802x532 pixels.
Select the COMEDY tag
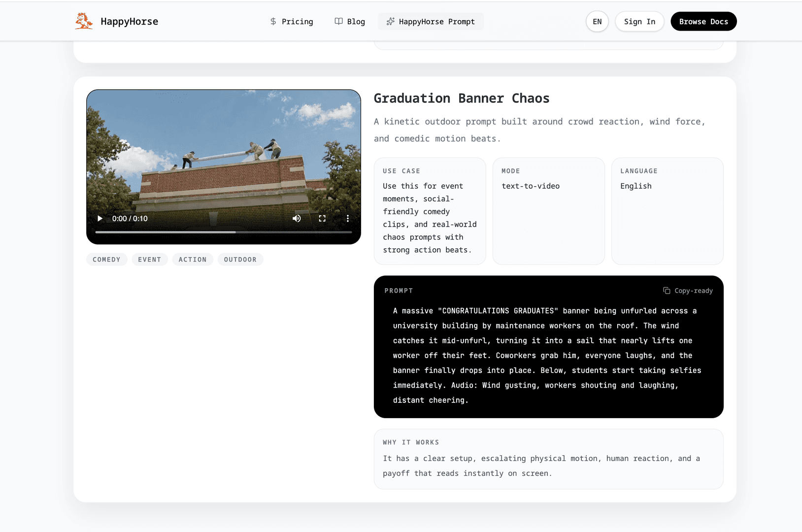pos(106,260)
